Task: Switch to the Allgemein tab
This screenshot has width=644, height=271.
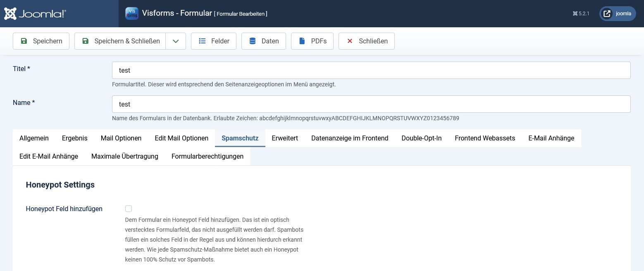Action: 34,138
